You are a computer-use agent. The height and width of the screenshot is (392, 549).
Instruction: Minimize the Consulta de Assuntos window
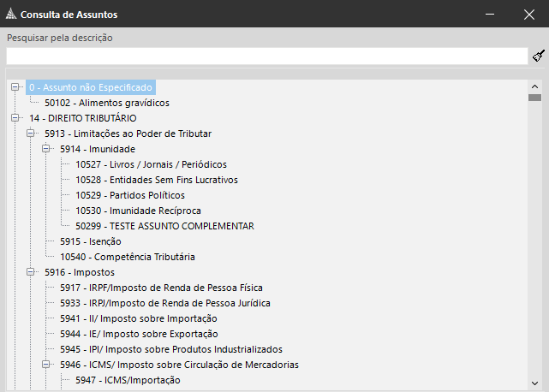490,15
